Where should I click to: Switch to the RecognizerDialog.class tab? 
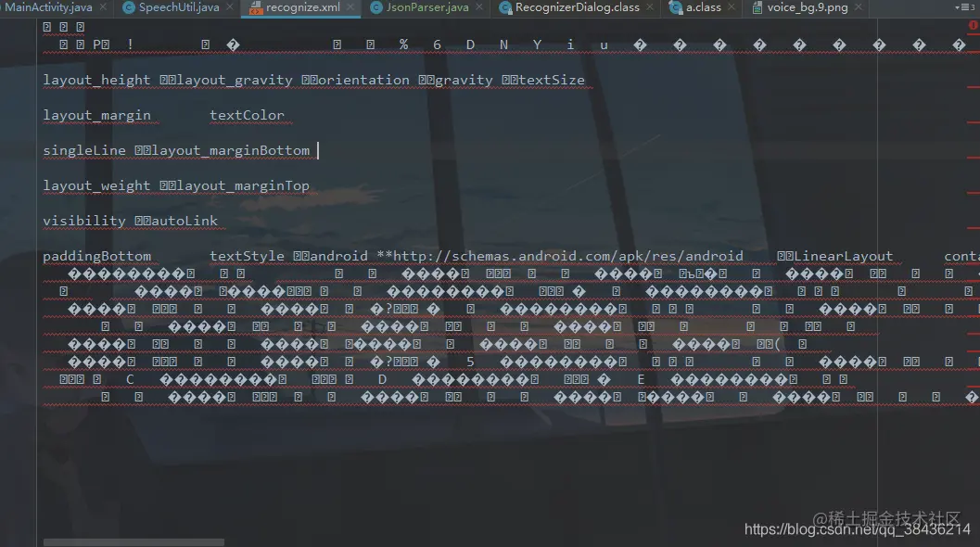pyautogui.click(x=577, y=7)
